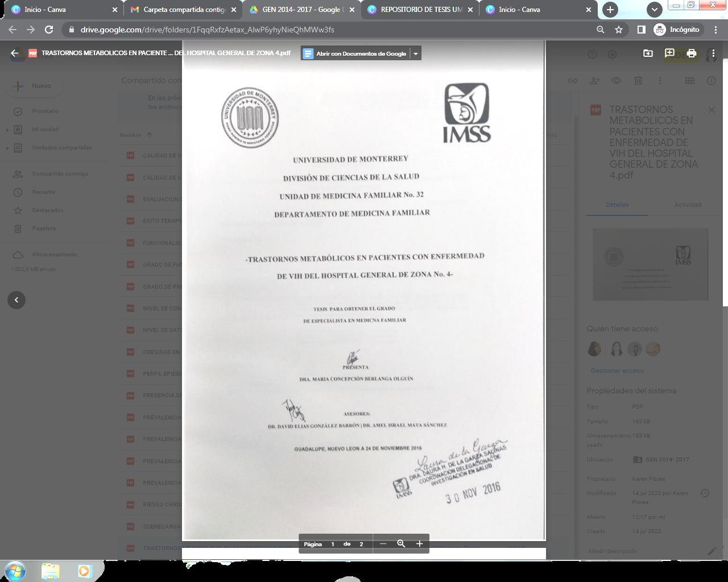Click the address bar URL
The image size is (728, 582).
pos(207,30)
